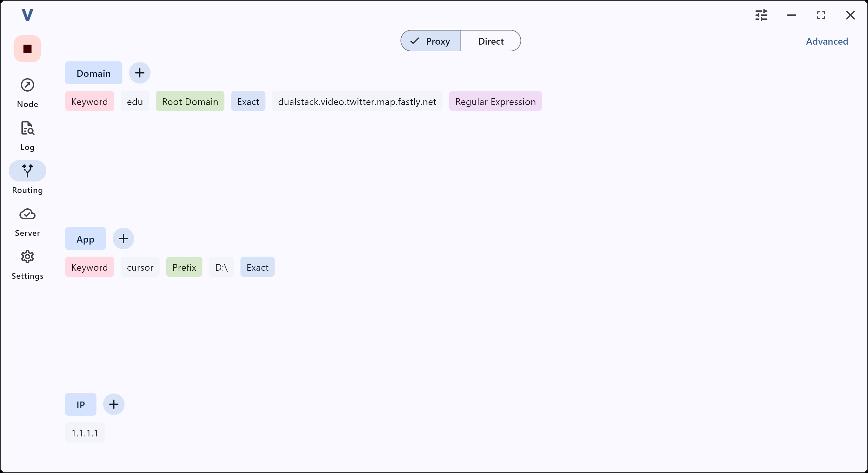Open the Settings gear section
Image resolution: width=868 pixels, height=473 pixels.
tap(27, 265)
